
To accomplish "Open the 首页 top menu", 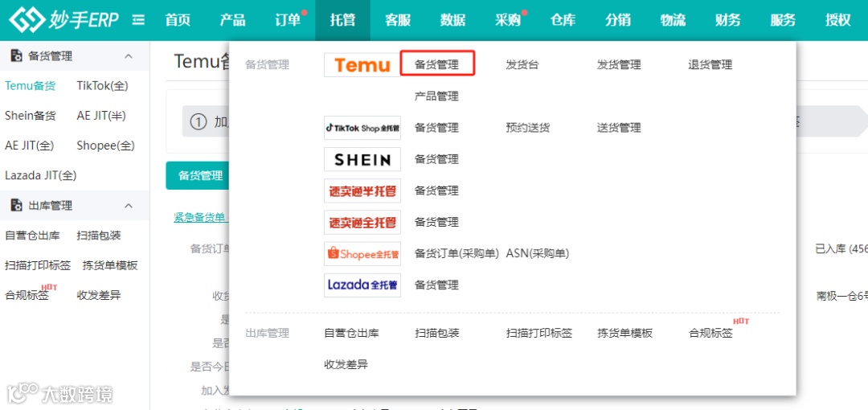I will (178, 21).
